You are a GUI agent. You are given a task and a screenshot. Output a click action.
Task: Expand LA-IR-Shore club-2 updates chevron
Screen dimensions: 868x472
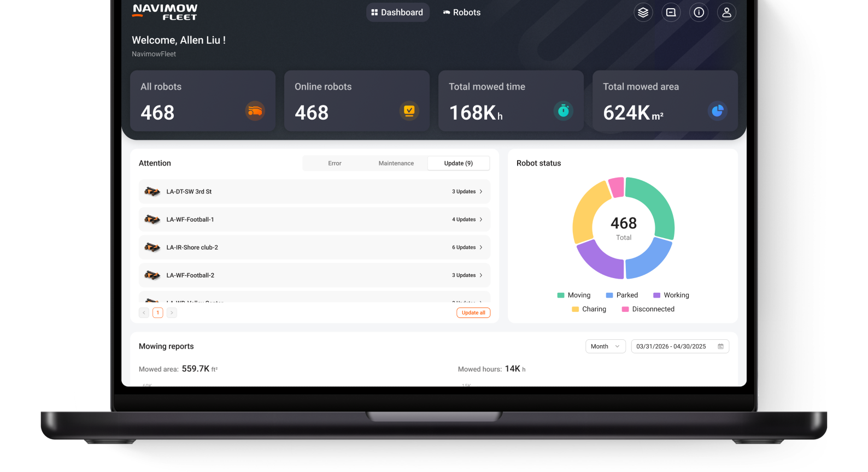481,247
